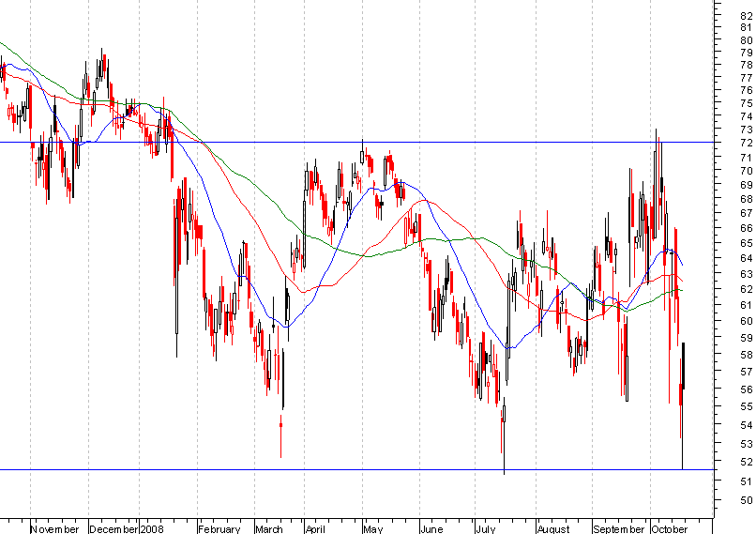756x534 pixels.
Task: Click the February label on time axis
Action: tap(219, 528)
